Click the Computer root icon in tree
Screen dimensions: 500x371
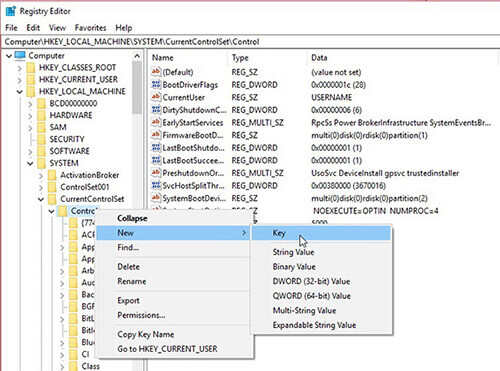(x=20, y=55)
